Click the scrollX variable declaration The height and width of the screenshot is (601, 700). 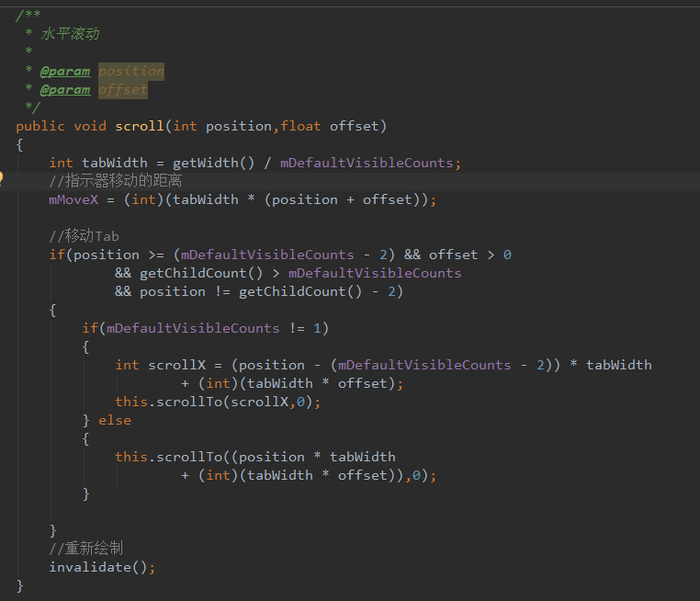tap(176, 365)
